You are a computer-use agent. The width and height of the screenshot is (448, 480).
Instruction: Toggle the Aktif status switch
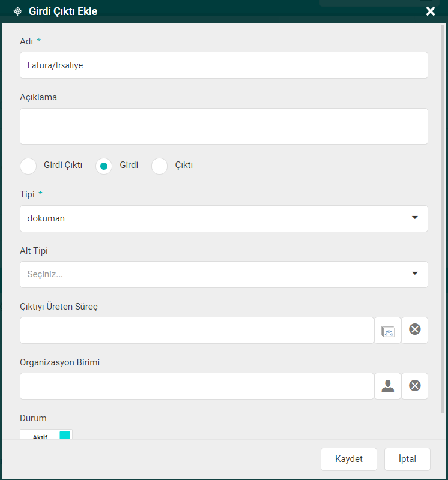[x=46, y=435]
